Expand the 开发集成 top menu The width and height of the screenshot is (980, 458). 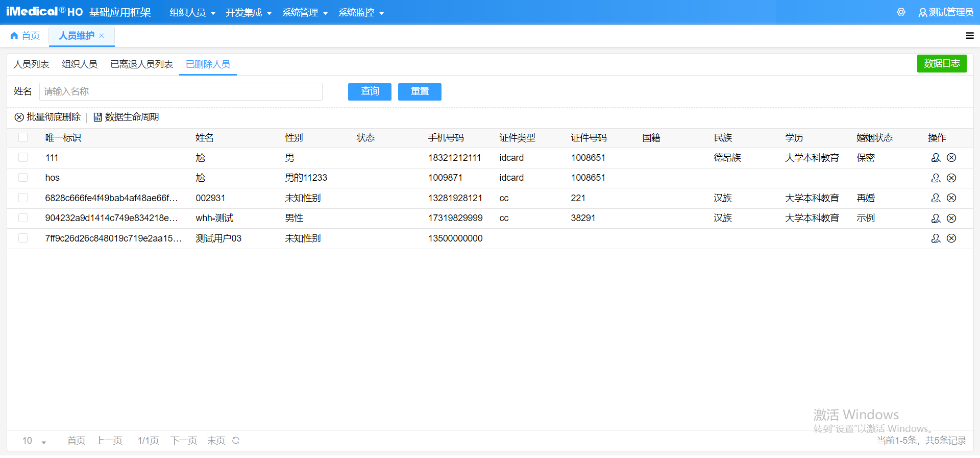pos(249,13)
